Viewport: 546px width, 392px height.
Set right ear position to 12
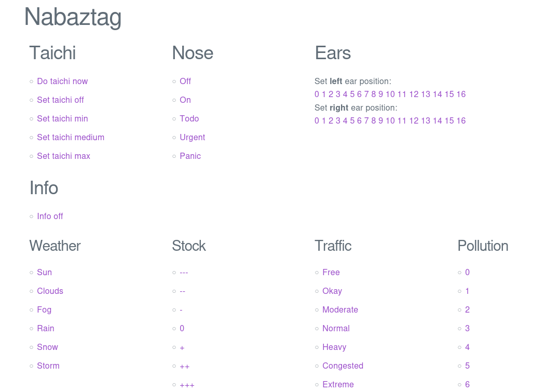click(x=414, y=120)
